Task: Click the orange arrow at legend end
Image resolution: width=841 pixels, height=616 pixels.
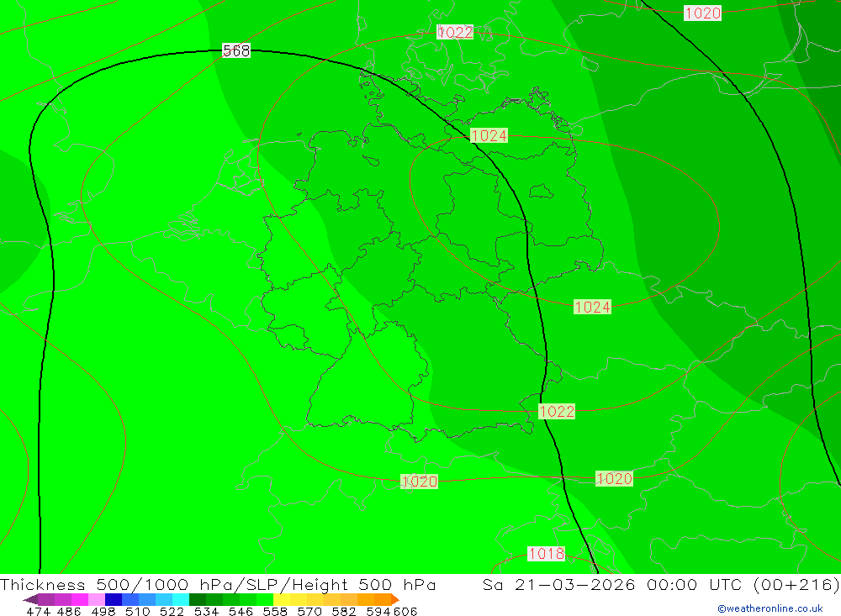Action: (x=395, y=599)
